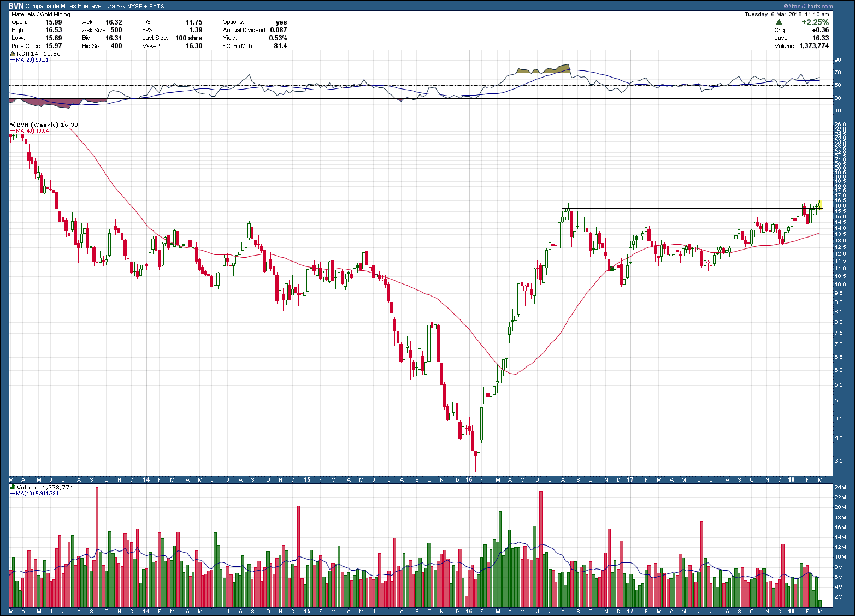The height and width of the screenshot is (616, 855).
Task: Click the Bid value 16.31
Action: point(114,38)
